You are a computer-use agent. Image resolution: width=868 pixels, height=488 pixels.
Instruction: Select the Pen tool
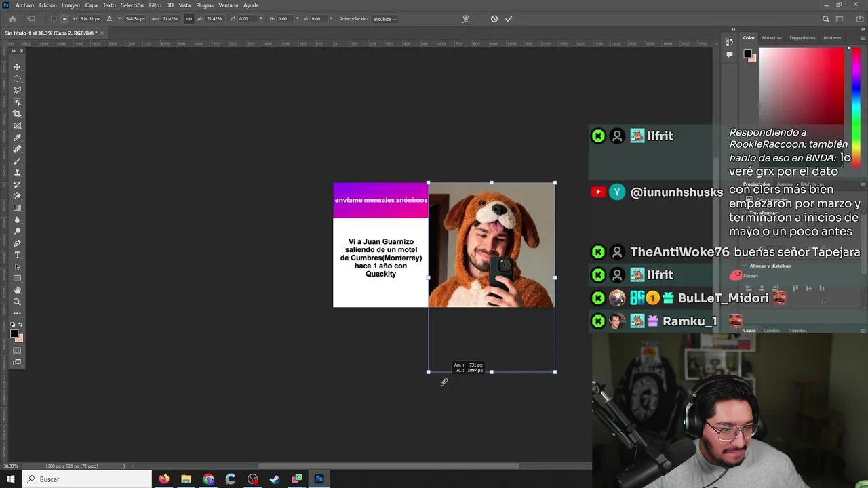(x=18, y=243)
